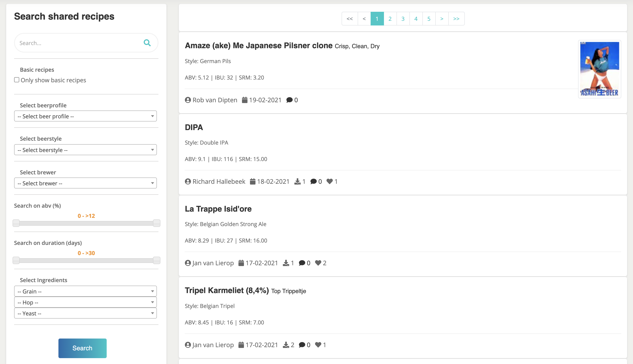Image resolution: width=633 pixels, height=364 pixels.
Task: Select page 5 in pagination
Action: [x=429, y=19]
